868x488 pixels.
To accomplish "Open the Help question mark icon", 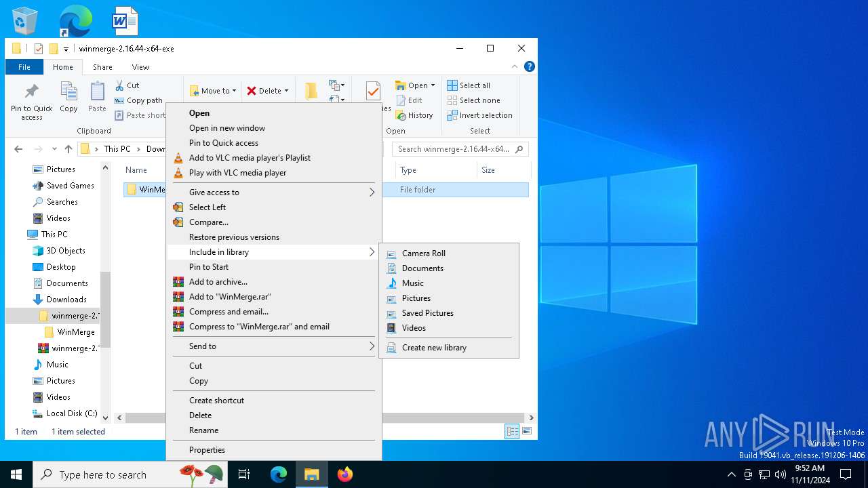I will 530,66.
